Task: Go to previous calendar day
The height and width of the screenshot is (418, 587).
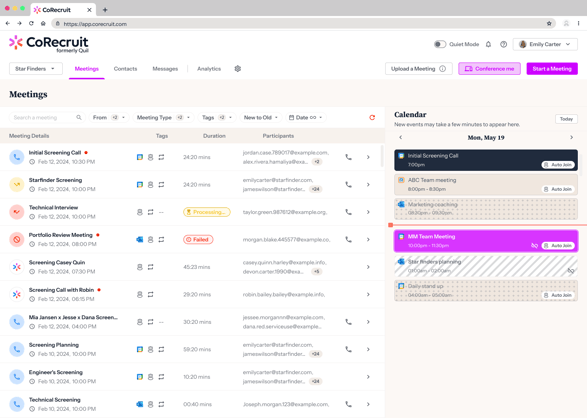Action: (401, 137)
